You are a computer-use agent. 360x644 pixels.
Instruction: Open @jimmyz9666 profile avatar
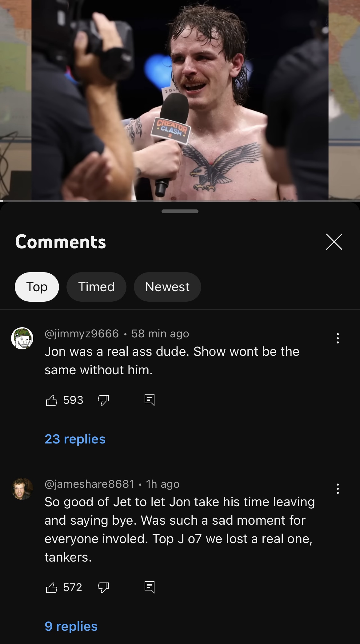tap(22, 338)
